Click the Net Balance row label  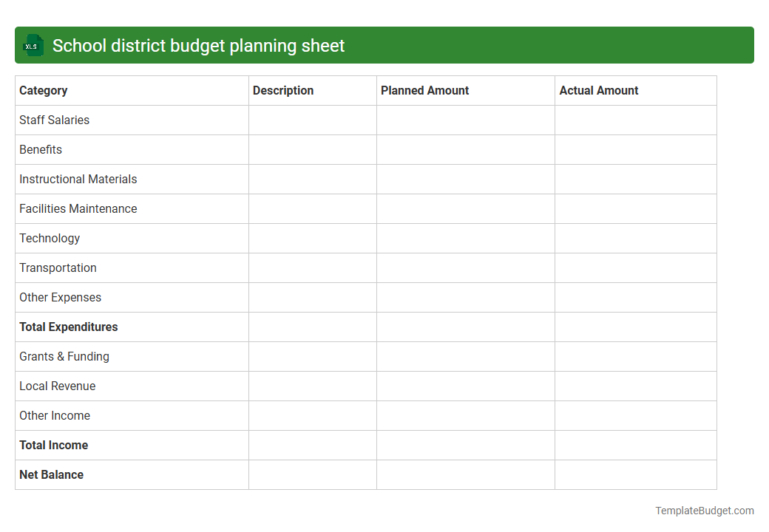(x=51, y=474)
